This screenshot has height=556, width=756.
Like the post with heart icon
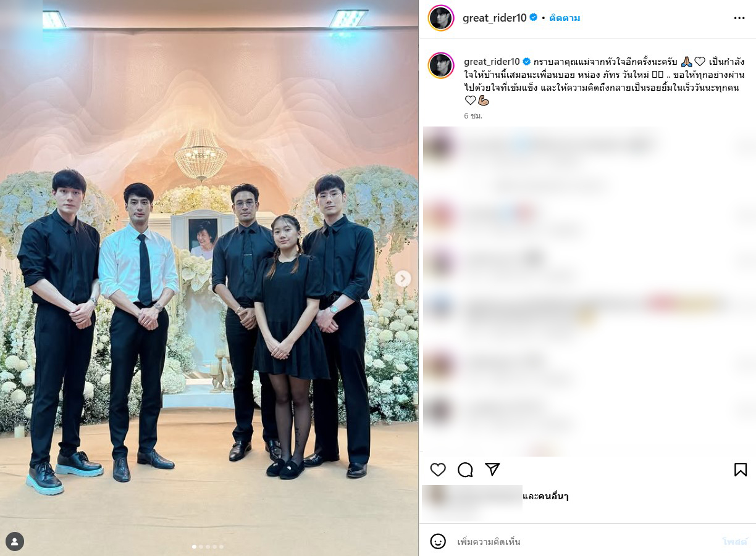coord(438,470)
